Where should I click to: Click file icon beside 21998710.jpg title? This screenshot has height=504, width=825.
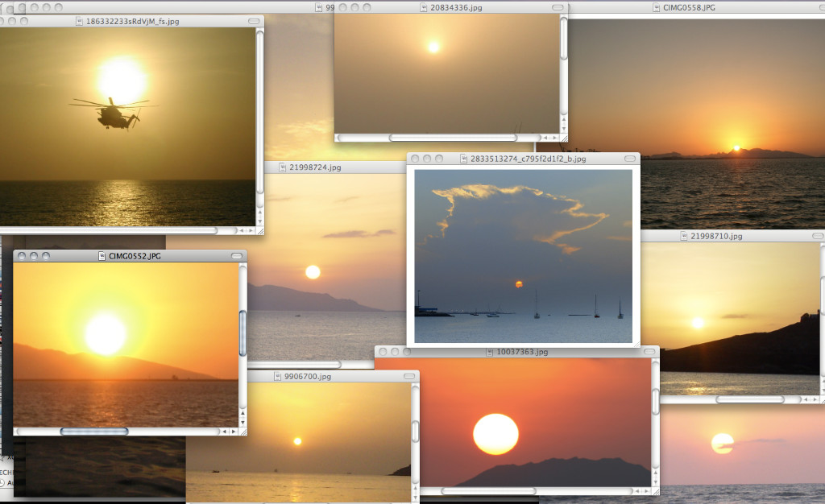[x=683, y=237]
